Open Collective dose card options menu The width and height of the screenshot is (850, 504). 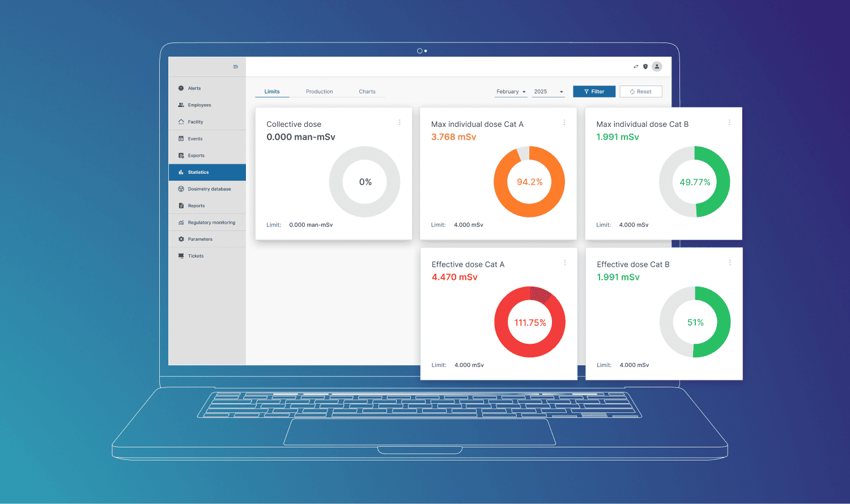click(x=399, y=122)
